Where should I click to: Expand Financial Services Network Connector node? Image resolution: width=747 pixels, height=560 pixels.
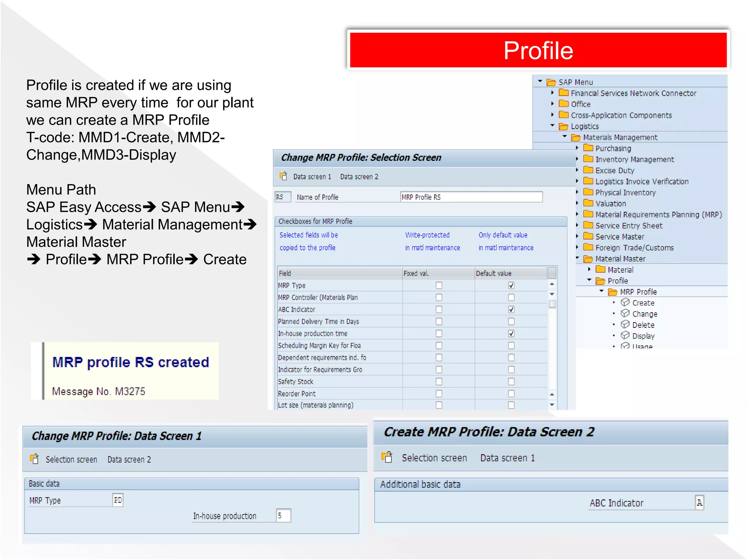tap(553, 93)
